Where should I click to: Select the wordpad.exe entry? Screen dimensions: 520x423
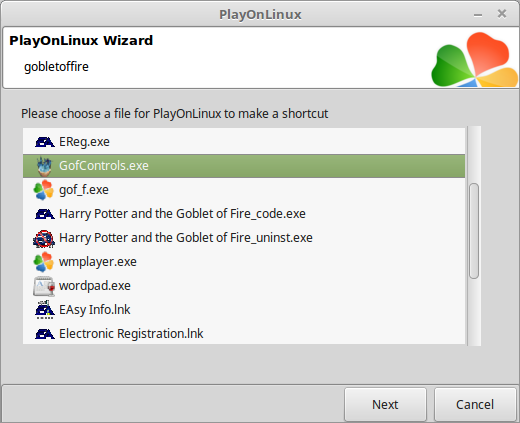[244, 286]
